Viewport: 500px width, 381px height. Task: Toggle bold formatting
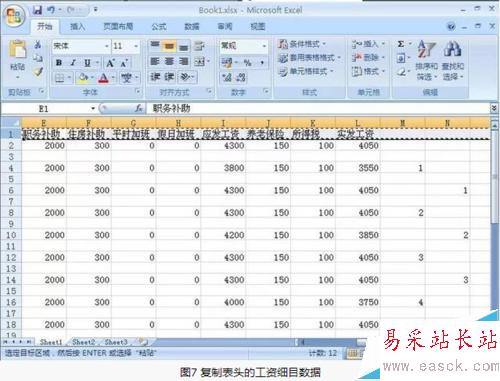coord(59,62)
